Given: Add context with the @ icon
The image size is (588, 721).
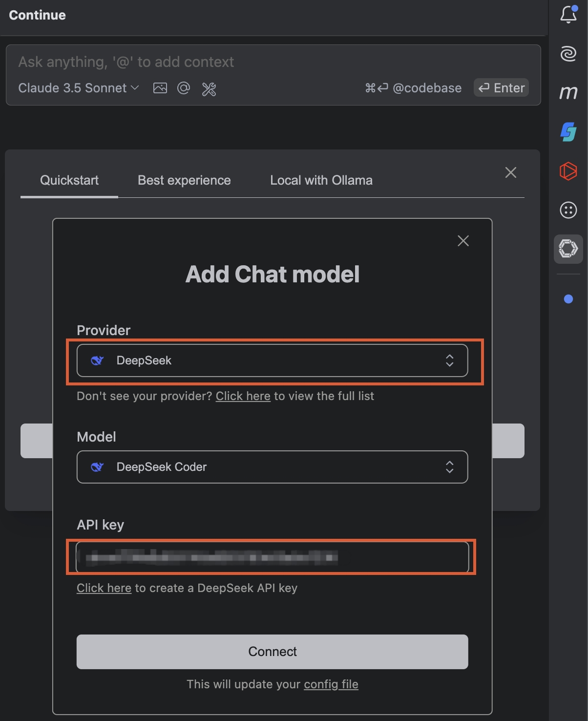Looking at the screenshot, I should coord(184,88).
